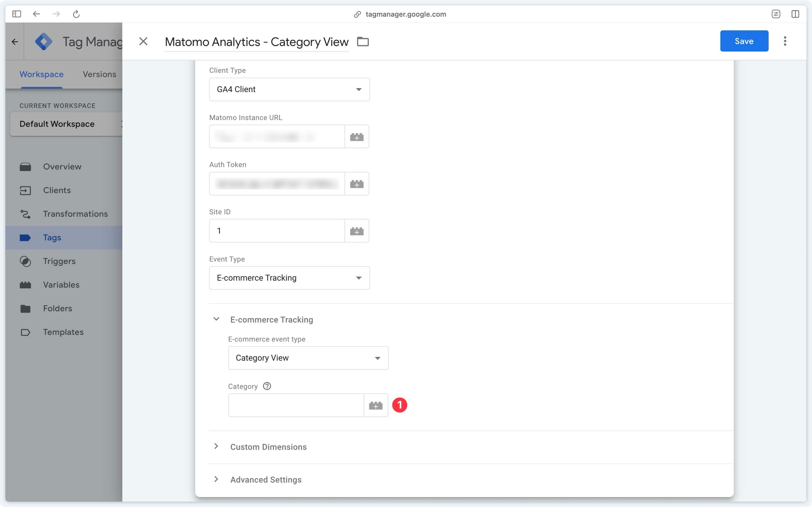Open the Event Type dropdown
Screen dimensions: 812x507
pyautogui.click(x=289, y=277)
